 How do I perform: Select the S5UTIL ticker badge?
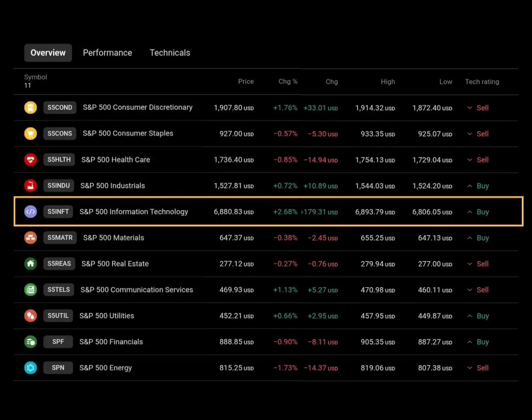pyautogui.click(x=59, y=316)
